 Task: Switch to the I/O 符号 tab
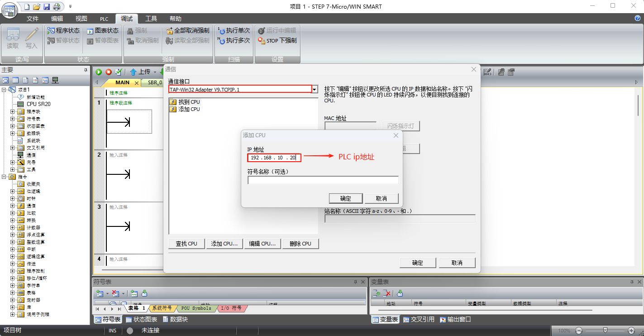(231, 308)
